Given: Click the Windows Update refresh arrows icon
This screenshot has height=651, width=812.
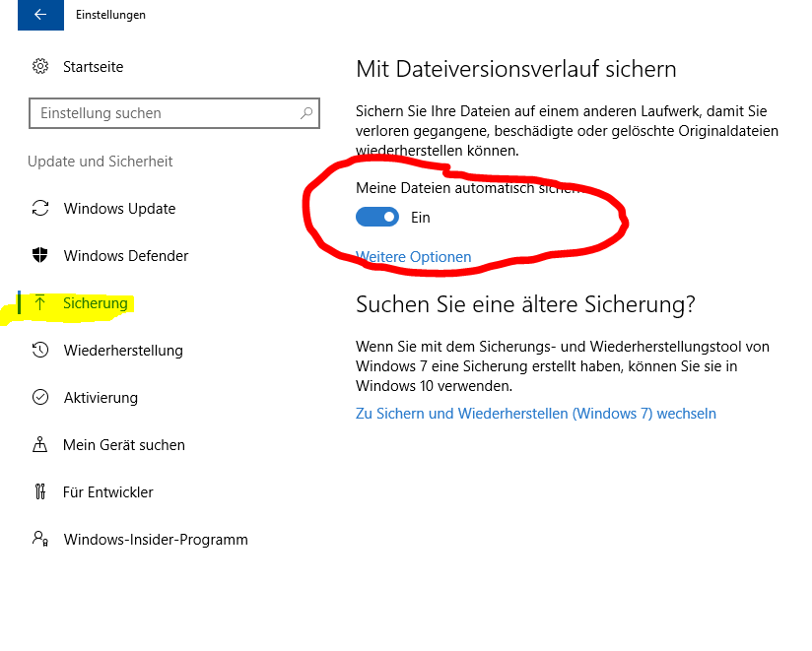Looking at the screenshot, I should [40, 208].
